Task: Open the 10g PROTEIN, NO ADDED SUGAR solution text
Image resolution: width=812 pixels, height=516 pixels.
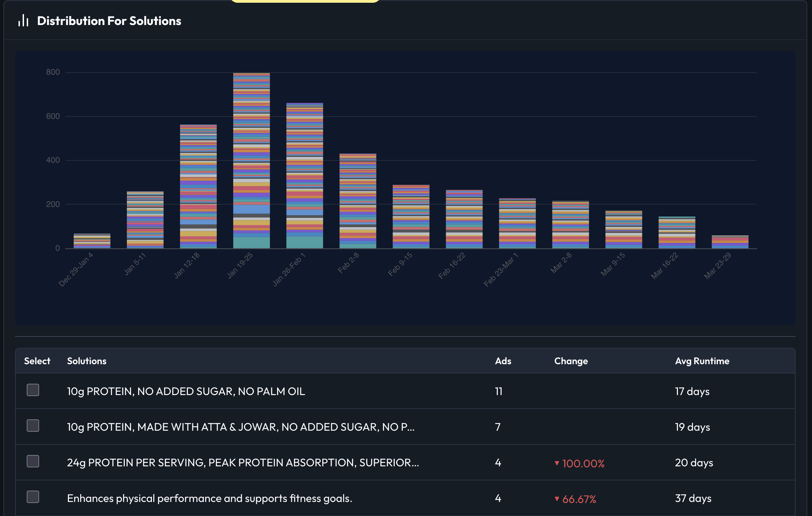Action: pos(186,392)
